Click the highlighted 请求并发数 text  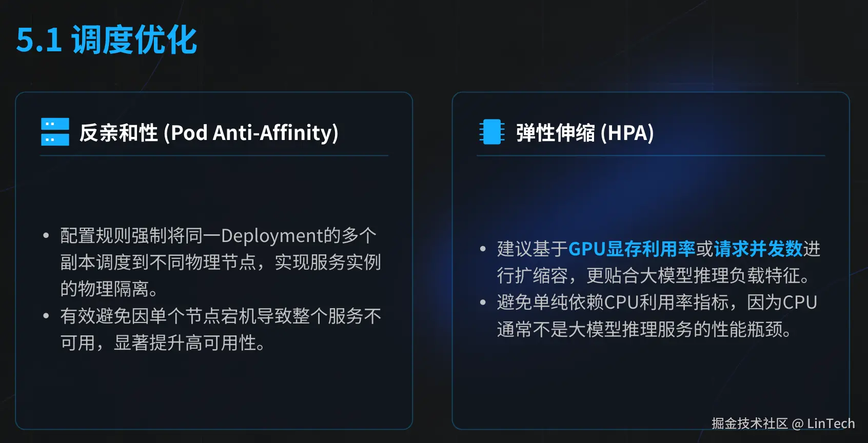pos(758,249)
